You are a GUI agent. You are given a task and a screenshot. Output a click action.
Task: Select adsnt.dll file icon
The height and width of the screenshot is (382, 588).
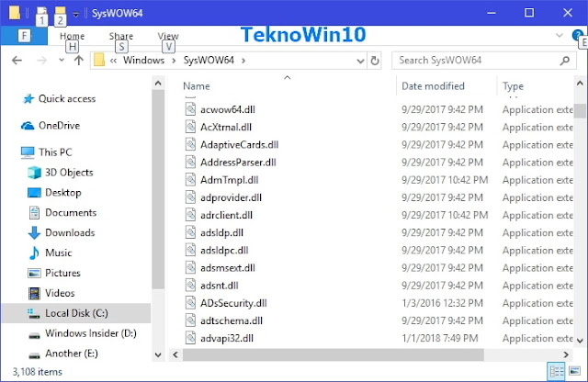[x=190, y=286]
